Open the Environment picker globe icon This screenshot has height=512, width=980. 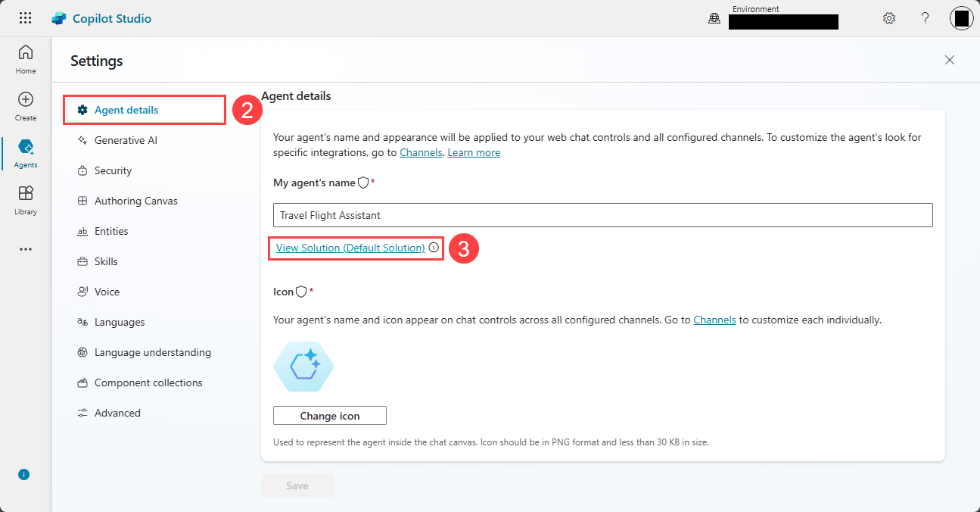click(x=714, y=19)
